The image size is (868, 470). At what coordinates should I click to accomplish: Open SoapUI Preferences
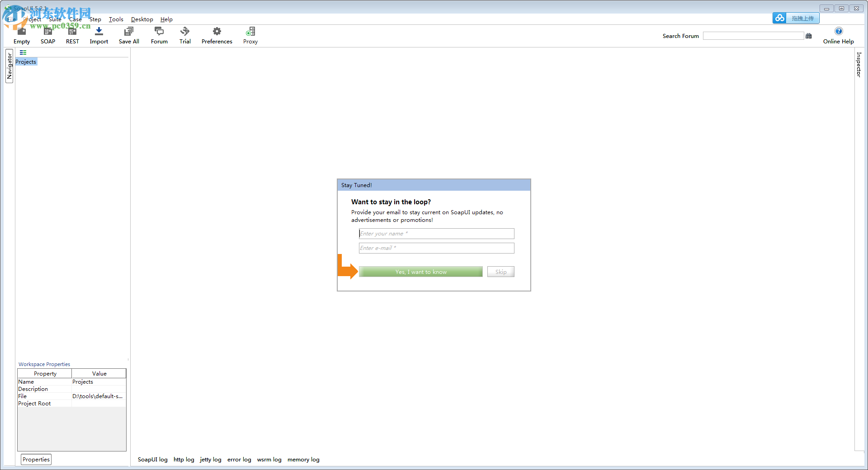coord(217,35)
